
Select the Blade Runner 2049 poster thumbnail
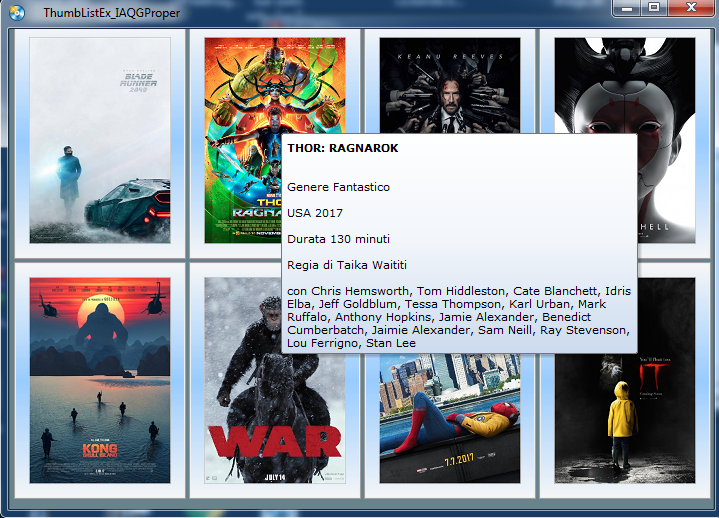pyautogui.click(x=100, y=140)
